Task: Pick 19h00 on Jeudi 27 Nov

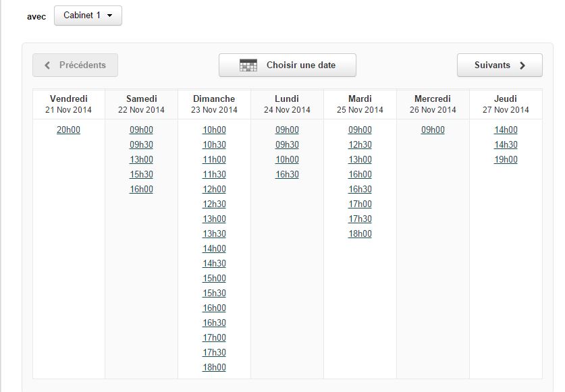Action: tap(506, 159)
